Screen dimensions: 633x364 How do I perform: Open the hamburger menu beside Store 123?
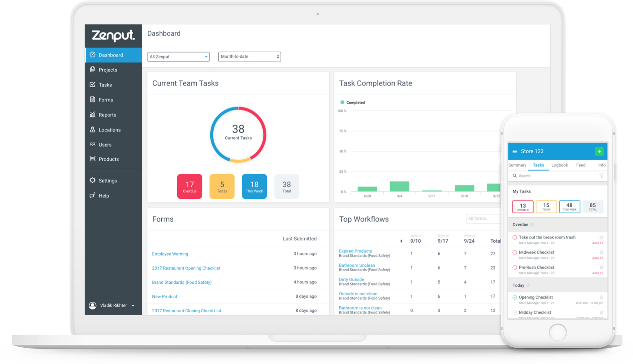coord(514,151)
